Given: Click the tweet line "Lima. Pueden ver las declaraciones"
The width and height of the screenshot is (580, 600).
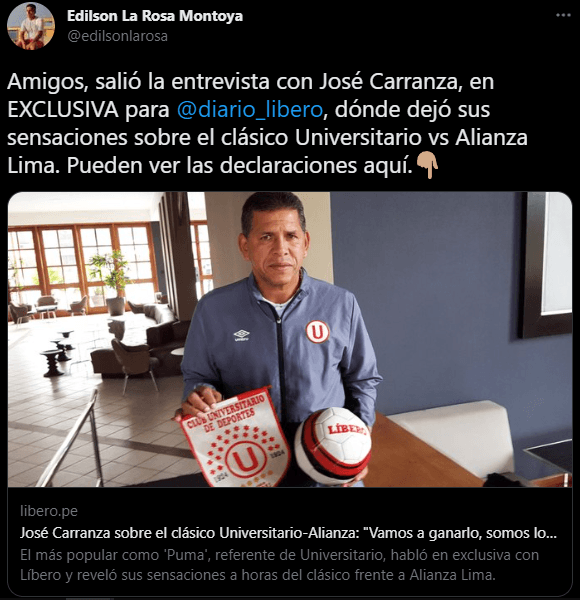Looking at the screenshot, I should (x=210, y=165).
